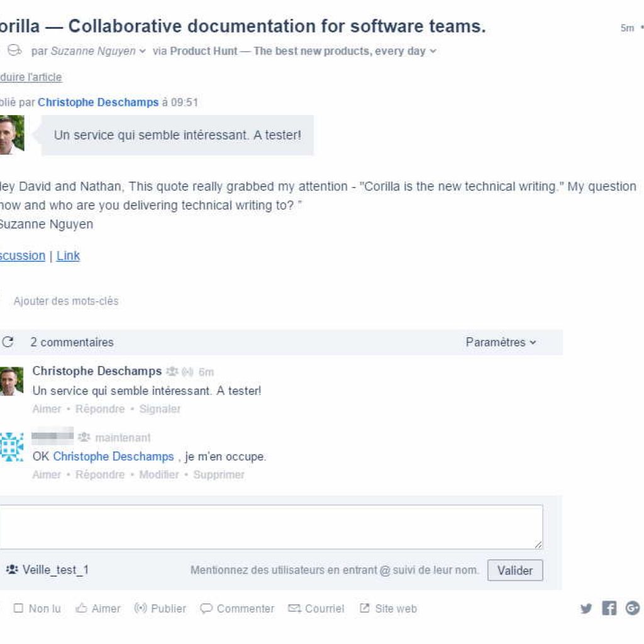Click the publisher's avatar beside the quote bubble
This screenshot has width=644, height=644.
point(12,135)
